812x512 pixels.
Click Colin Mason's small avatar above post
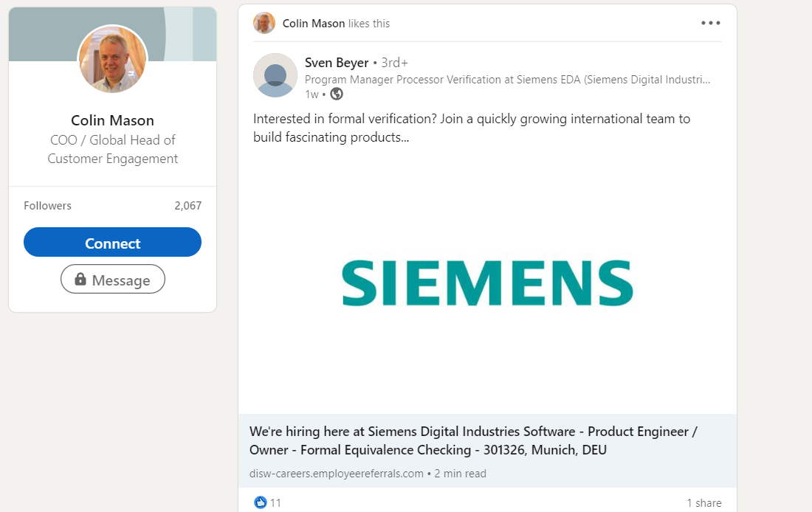[x=264, y=23]
